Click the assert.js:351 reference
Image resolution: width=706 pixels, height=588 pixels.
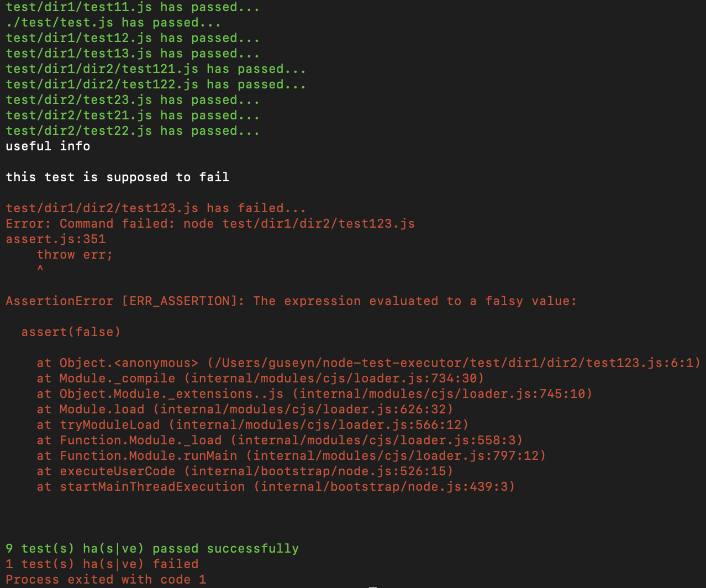pos(55,239)
